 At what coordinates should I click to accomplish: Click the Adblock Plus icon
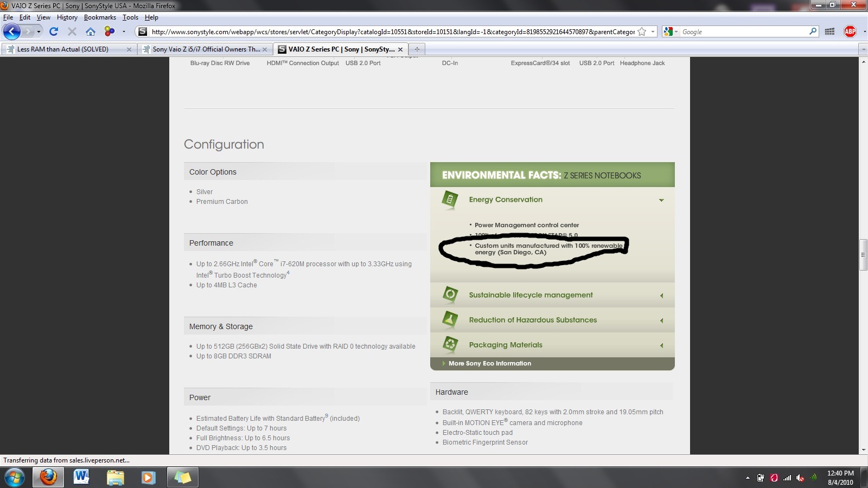[850, 31]
